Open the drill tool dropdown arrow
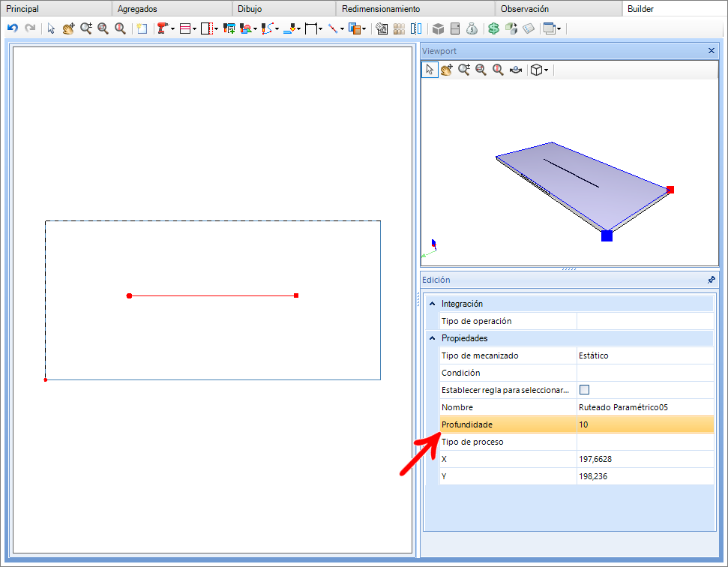 pyautogui.click(x=172, y=28)
